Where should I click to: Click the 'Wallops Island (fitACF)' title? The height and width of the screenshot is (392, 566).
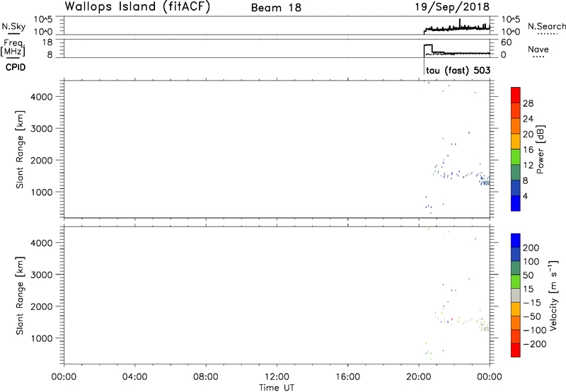(137, 7)
